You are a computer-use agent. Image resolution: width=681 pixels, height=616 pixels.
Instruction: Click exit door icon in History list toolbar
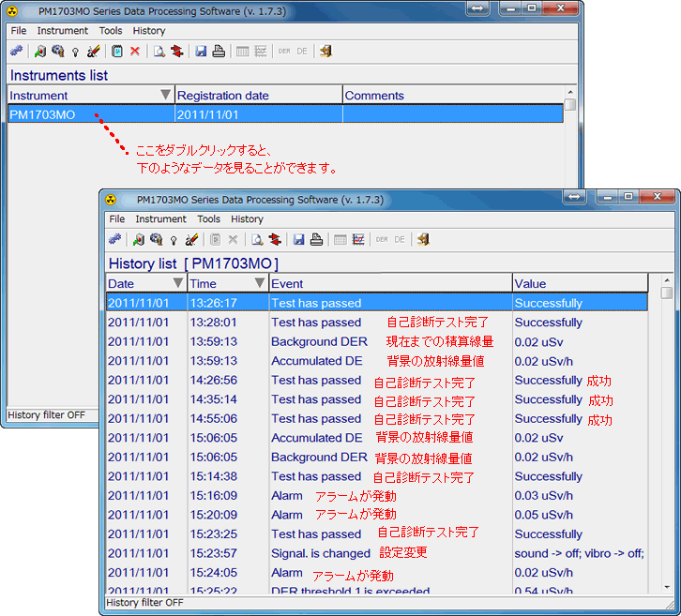(423, 239)
